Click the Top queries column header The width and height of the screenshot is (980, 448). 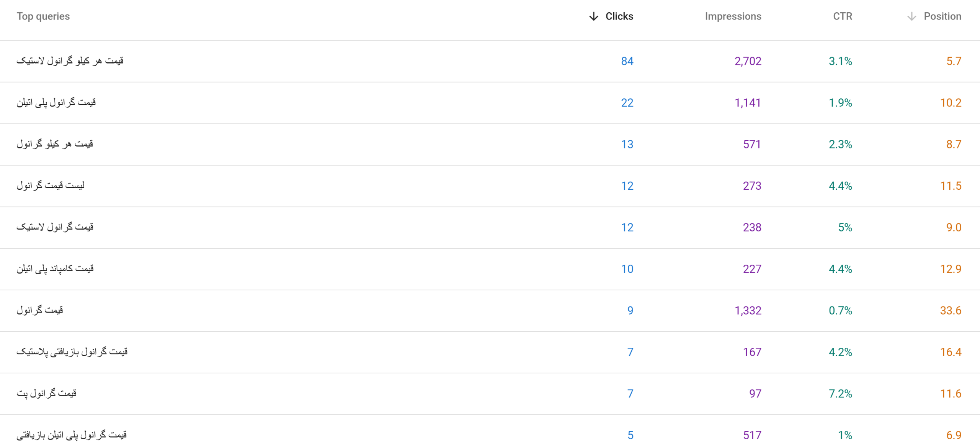43,16
